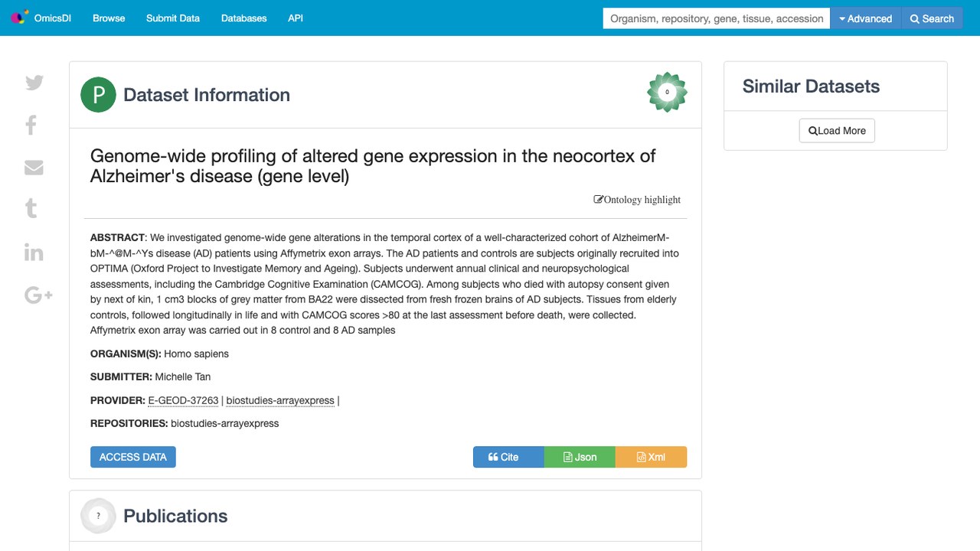Load More similar datasets
Screen dimensions: 980x551
click(837, 131)
